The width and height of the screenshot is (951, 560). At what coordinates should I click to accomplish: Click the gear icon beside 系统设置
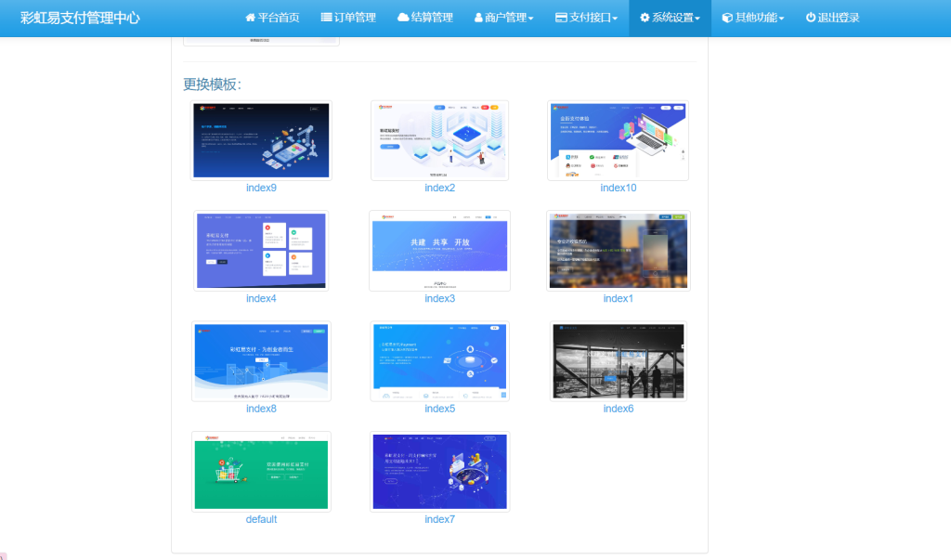coord(645,18)
